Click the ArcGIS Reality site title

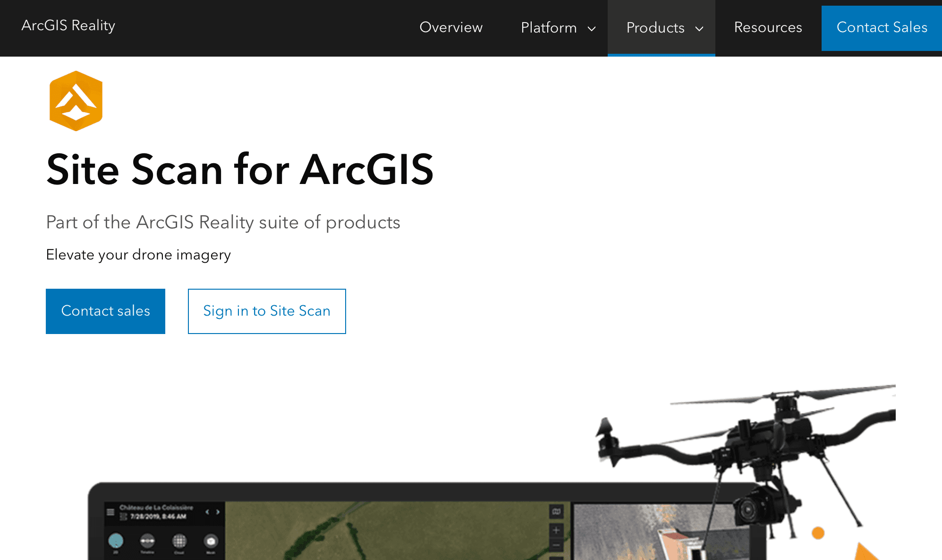(68, 25)
